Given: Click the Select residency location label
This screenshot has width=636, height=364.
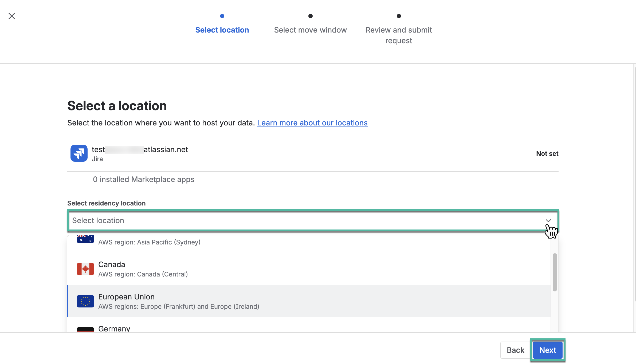Looking at the screenshot, I should 106,203.
